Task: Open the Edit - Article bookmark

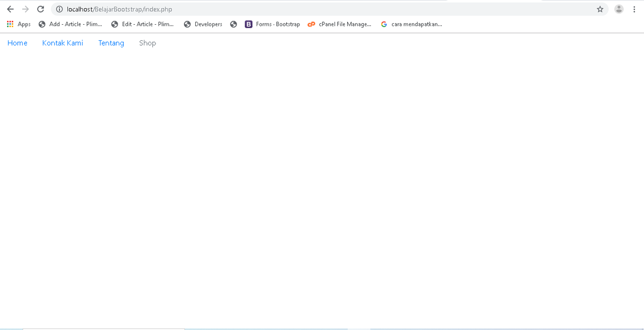Action: [142, 24]
